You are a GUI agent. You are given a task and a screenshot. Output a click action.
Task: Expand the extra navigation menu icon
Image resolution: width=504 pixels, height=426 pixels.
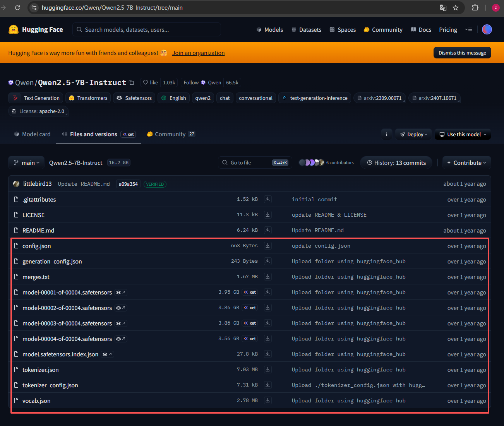click(468, 30)
